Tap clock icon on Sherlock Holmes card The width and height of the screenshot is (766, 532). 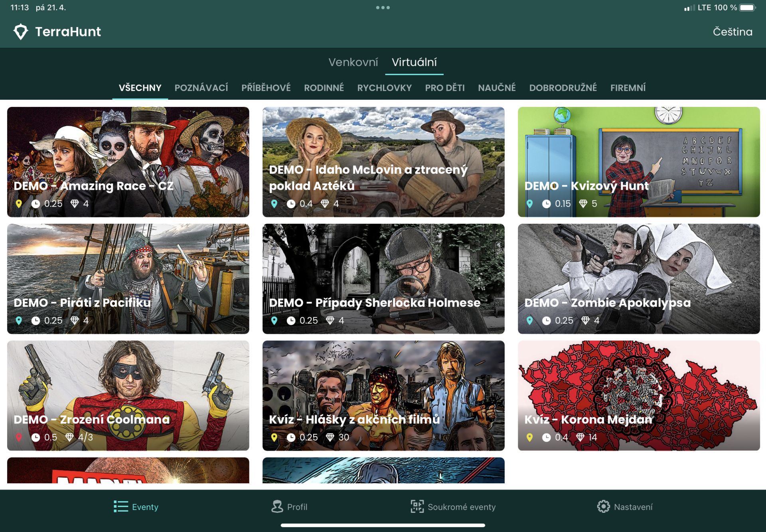pyautogui.click(x=291, y=321)
